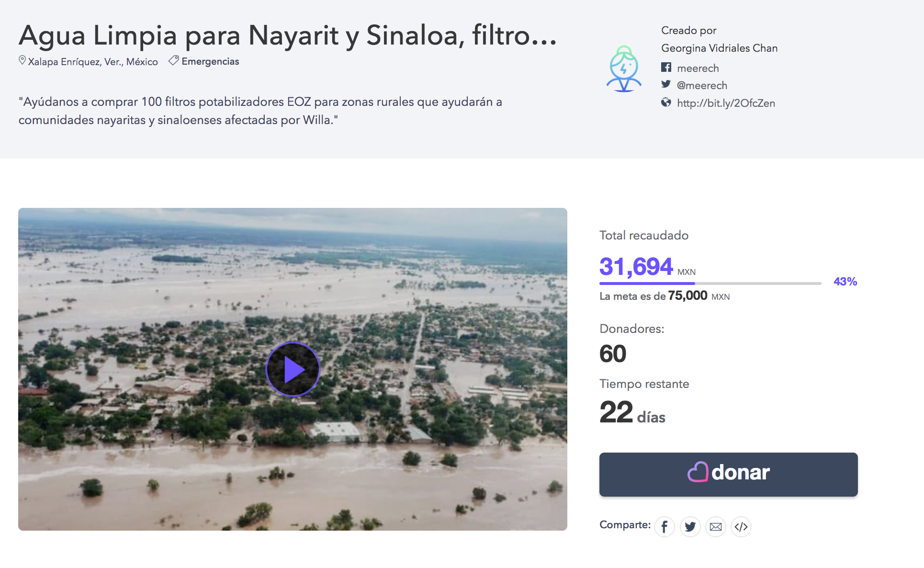Share campaign on Facebook icon
Image resolution: width=924 pixels, height=568 pixels.
click(665, 527)
